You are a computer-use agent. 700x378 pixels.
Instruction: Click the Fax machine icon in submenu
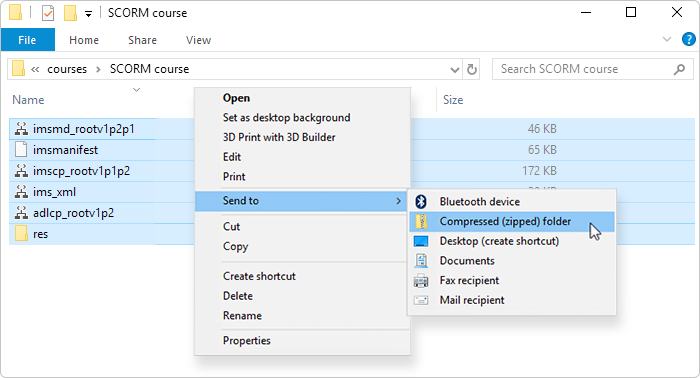(421, 281)
